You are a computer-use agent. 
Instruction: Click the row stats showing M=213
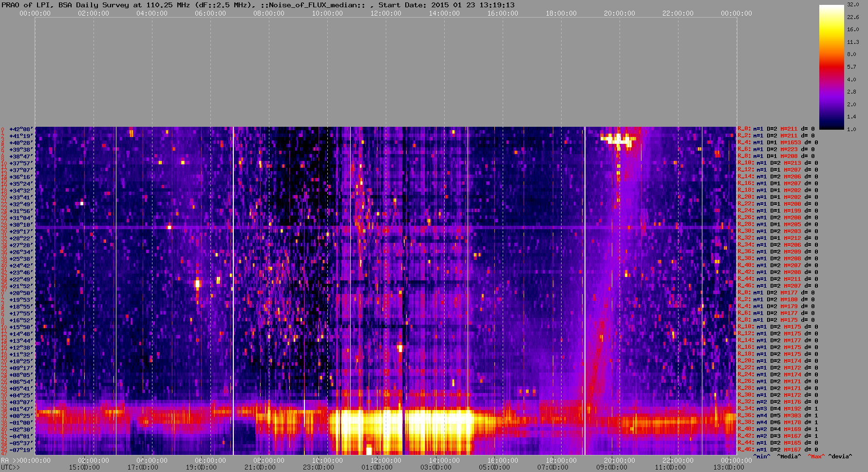click(778, 163)
